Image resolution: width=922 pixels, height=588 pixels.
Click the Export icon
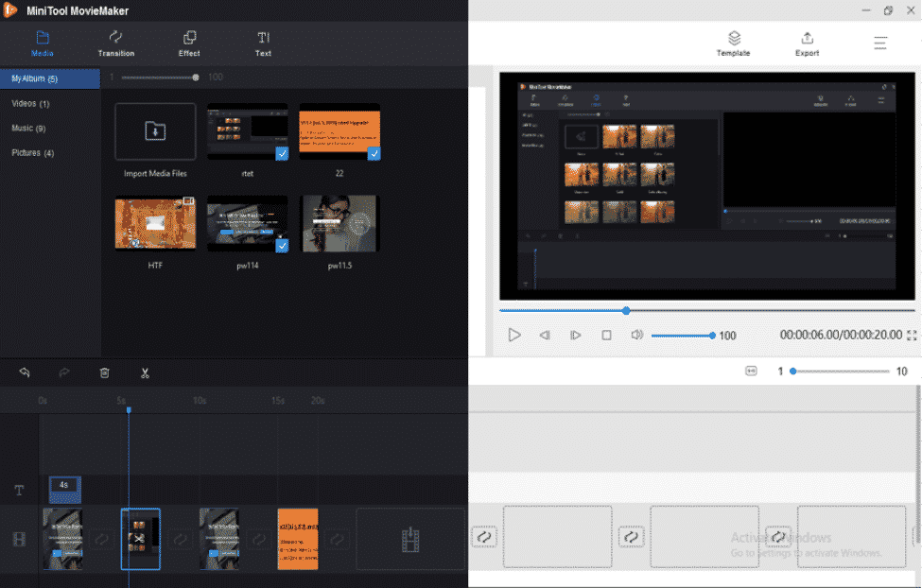807,43
